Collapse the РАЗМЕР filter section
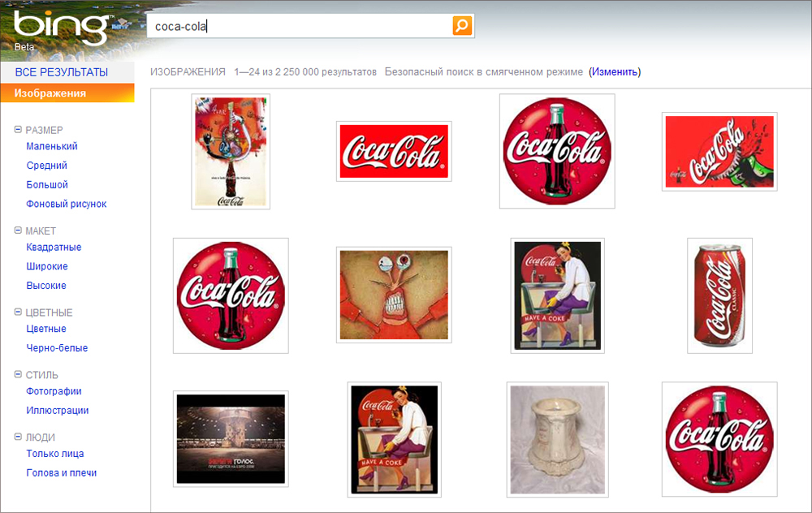Screen dimensions: 812x513 click(x=18, y=129)
